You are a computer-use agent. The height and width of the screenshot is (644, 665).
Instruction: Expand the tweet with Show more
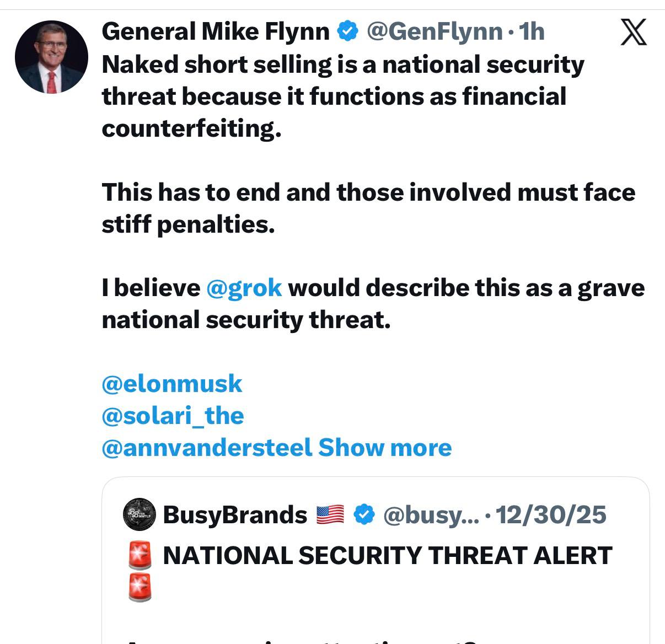click(385, 447)
